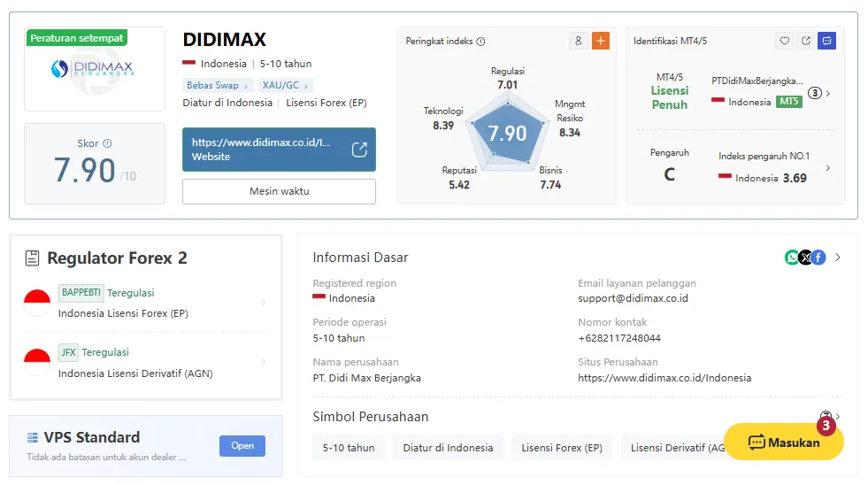
Task: Click the Peraturan setempat green badge
Action: [x=77, y=38]
